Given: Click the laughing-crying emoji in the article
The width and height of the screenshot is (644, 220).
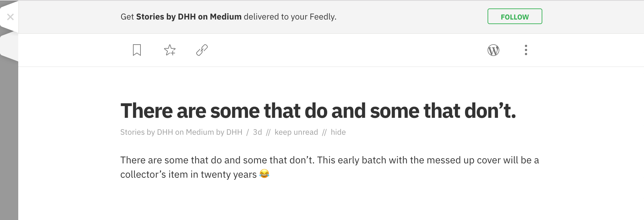Looking at the screenshot, I should 264,174.
